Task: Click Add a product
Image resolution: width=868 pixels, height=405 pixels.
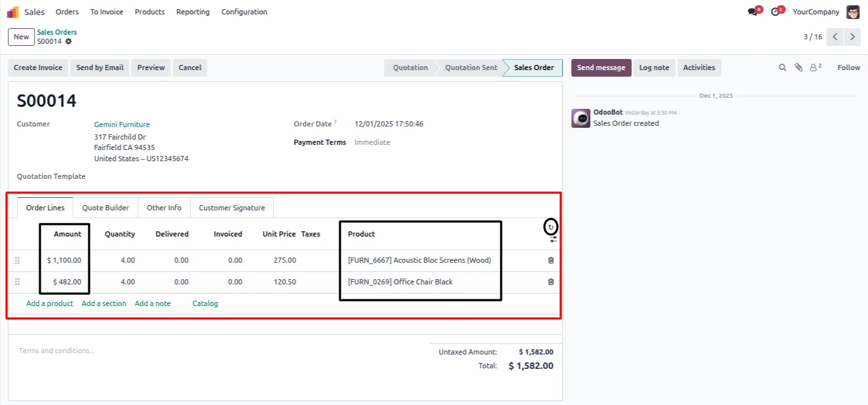Action: point(50,303)
